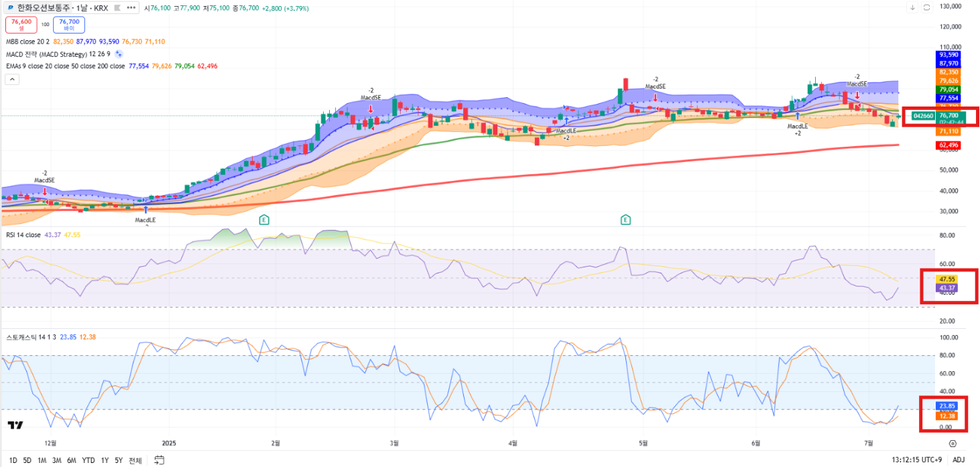
Task: Collapse the indicator legend with the chevron button
Action: (x=12, y=79)
